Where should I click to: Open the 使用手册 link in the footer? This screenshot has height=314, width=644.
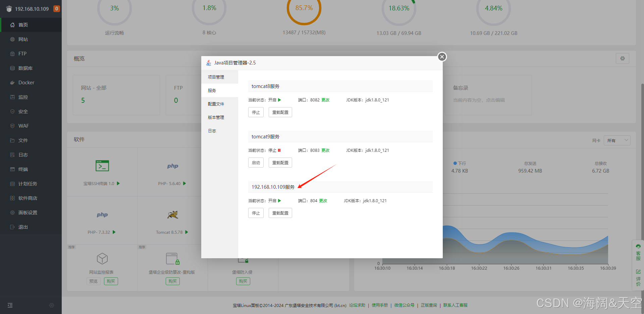click(379, 305)
